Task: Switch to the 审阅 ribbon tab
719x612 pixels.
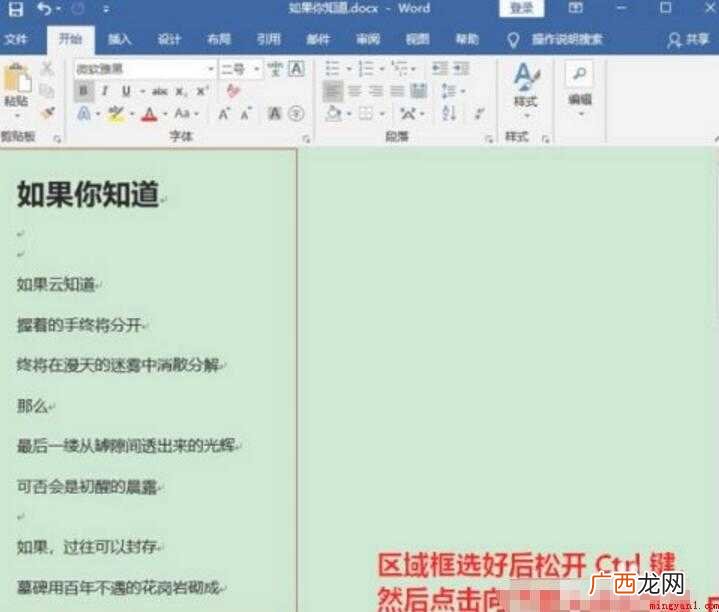Action: click(368, 39)
